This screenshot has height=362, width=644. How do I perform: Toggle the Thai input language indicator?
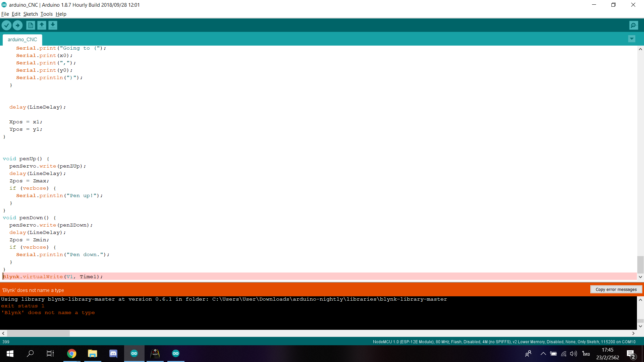[586, 353]
